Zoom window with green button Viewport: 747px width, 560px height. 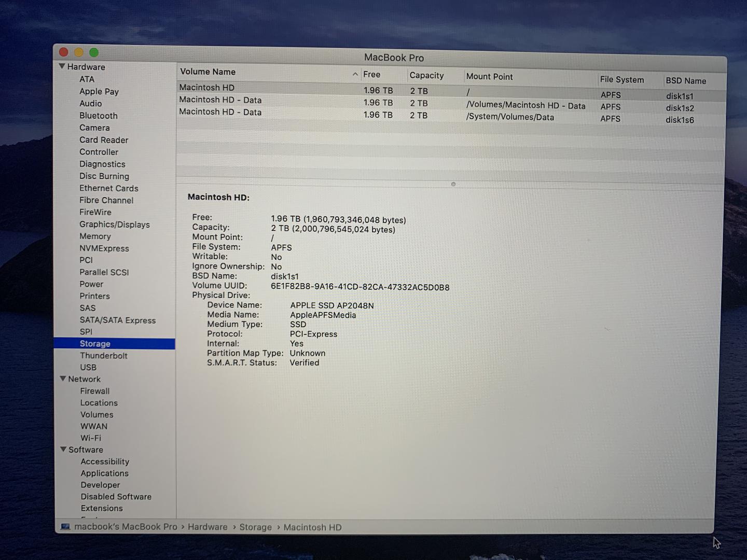[94, 52]
